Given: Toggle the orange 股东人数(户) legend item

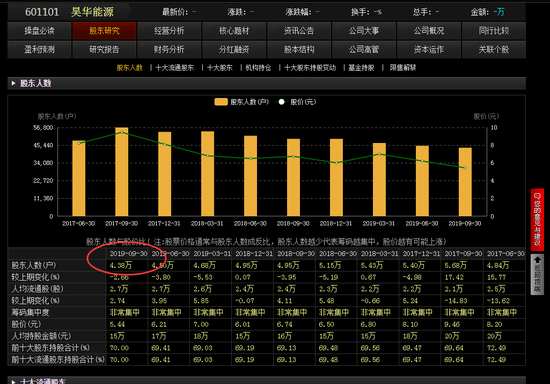Looking at the screenshot, I should [x=242, y=102].
